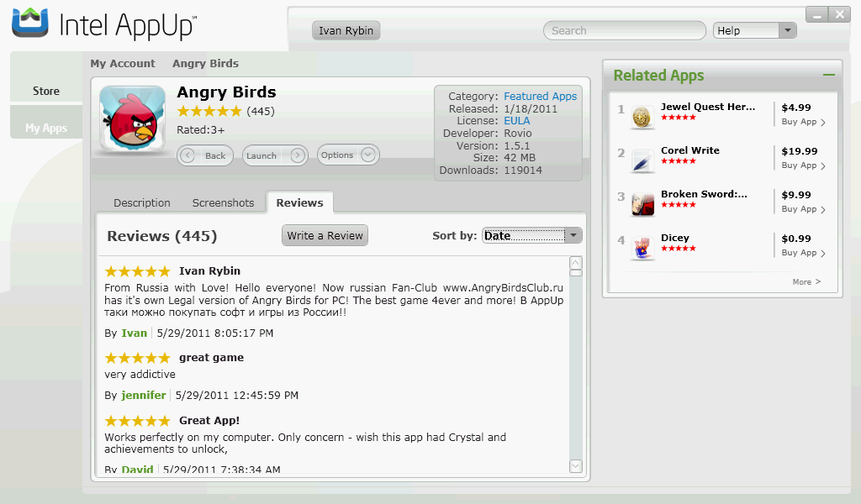Click the Intel AppUp logo icon
Viewport: 861px width, 504px height.
[30, 23]
